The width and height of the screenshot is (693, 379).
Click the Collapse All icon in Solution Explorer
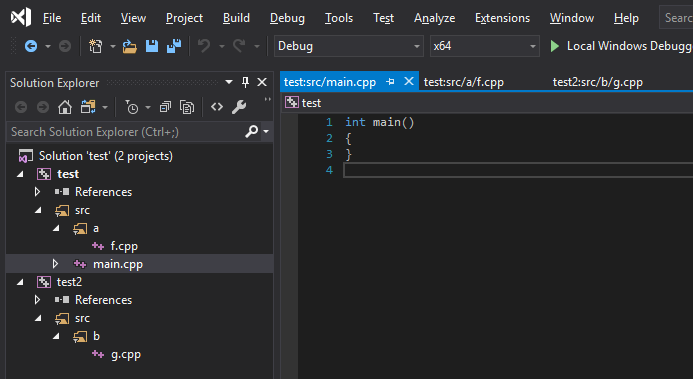165,107
